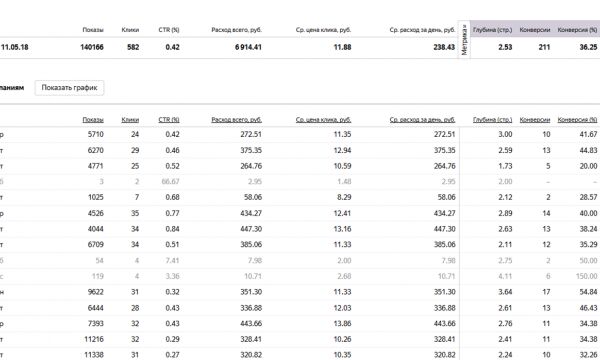Sort by underlined Ср. цена клика header

click(323, 120)
